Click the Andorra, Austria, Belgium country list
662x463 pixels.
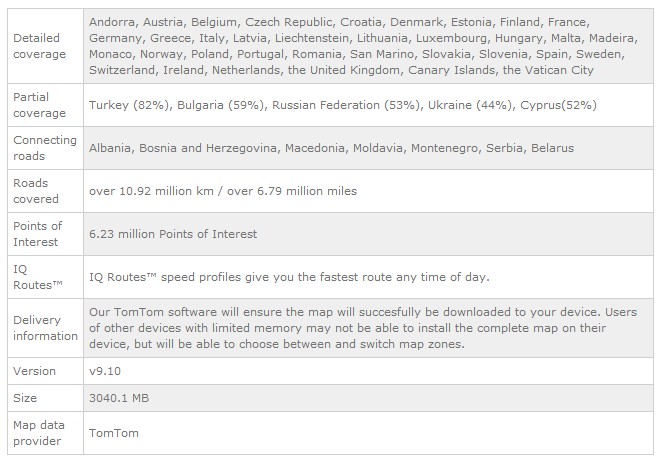pyautogui.click(x=363, y=46)
